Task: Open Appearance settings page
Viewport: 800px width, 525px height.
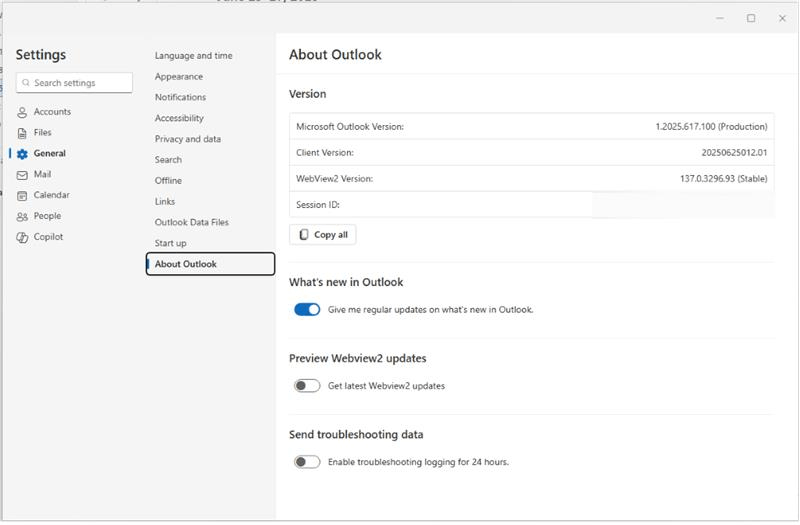Action: 179,77
